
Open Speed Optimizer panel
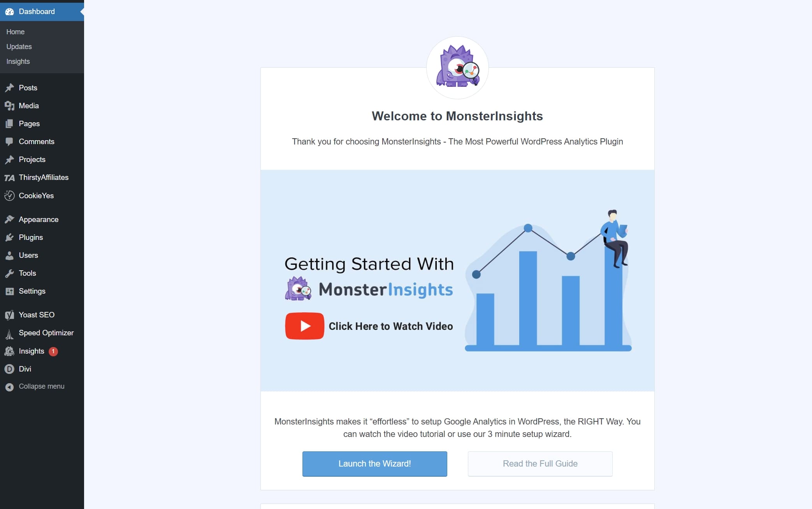(x=46, y=333)
